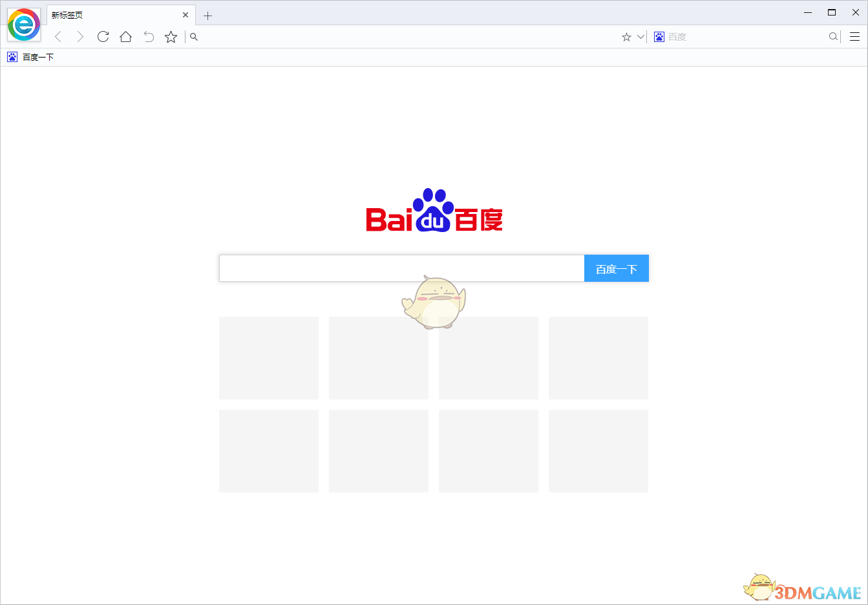Image resolution: width=868 pixels, height=605 pixels.
Task: Choose search engine via Baidu paw icon
Action: [659, 37]
